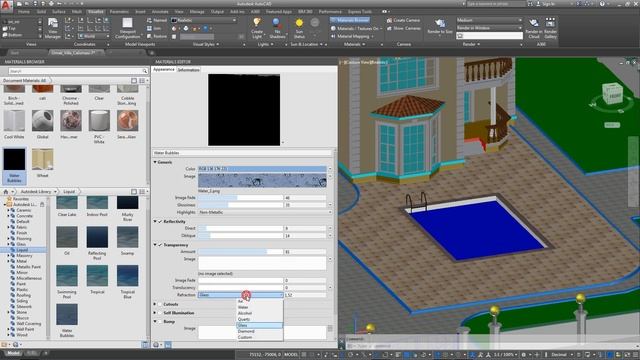Select Liquid in the library tree

22,250
